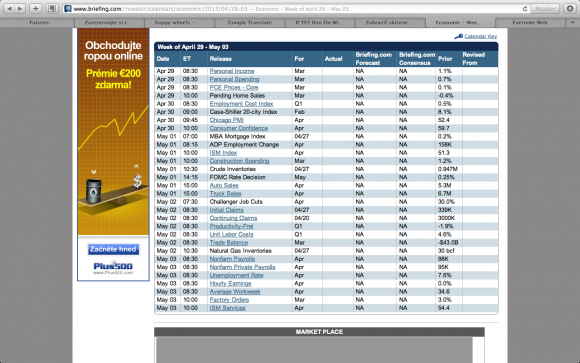Click the Release column header
Screen dimensions: 580x363
[220, 59]
